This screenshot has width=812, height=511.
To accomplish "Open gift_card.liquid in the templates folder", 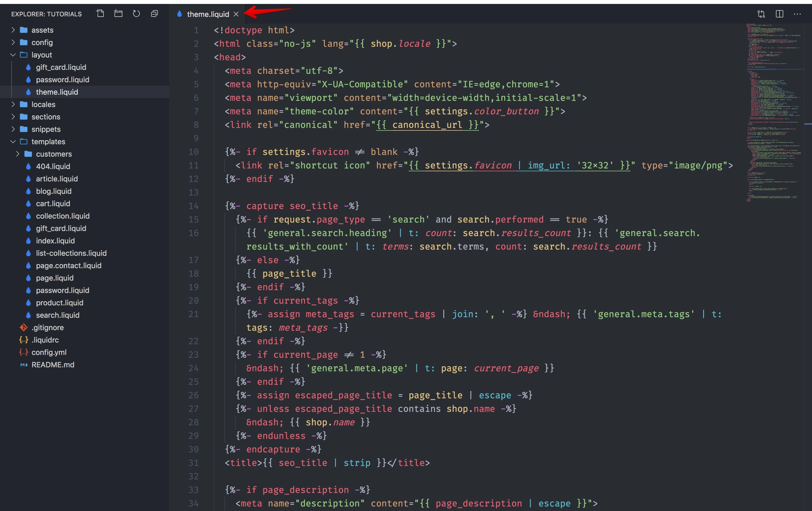I will coord(84,228).
